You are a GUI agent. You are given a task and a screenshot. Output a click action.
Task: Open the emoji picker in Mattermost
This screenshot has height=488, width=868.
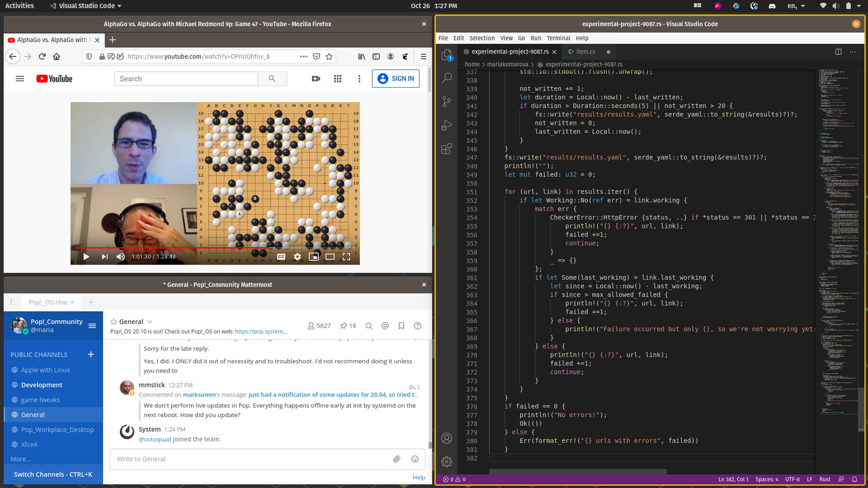[415, 459]
